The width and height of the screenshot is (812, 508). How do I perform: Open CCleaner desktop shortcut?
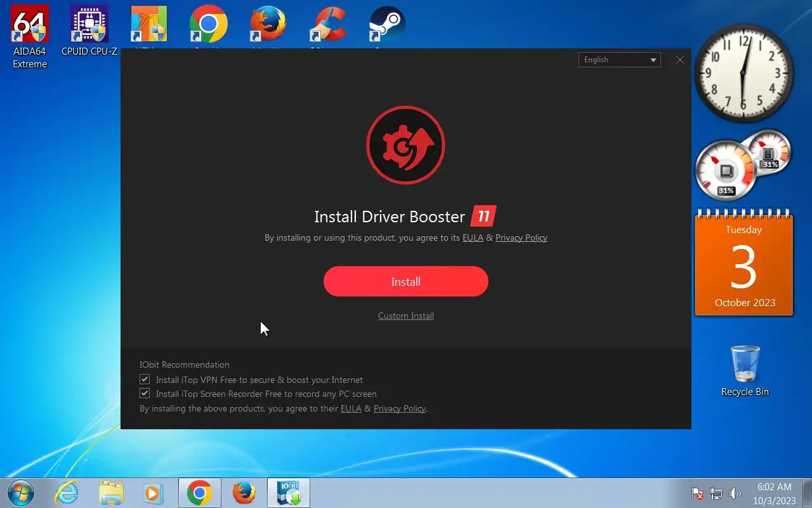click(327, 27)
